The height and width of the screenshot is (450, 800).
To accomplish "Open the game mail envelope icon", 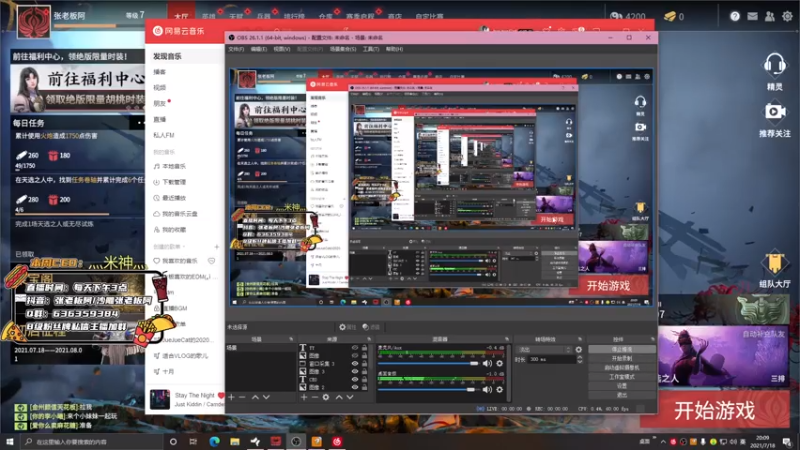I will tap(753, 16).
